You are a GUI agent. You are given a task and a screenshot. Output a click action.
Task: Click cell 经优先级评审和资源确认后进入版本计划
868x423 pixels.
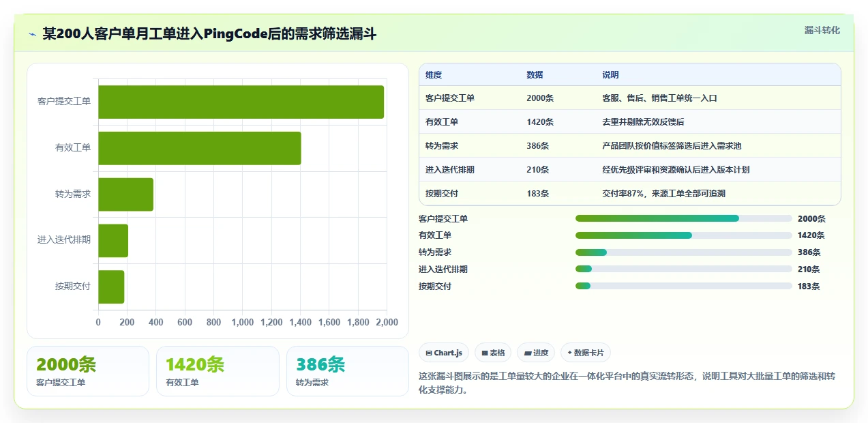(x=676, y=170)
